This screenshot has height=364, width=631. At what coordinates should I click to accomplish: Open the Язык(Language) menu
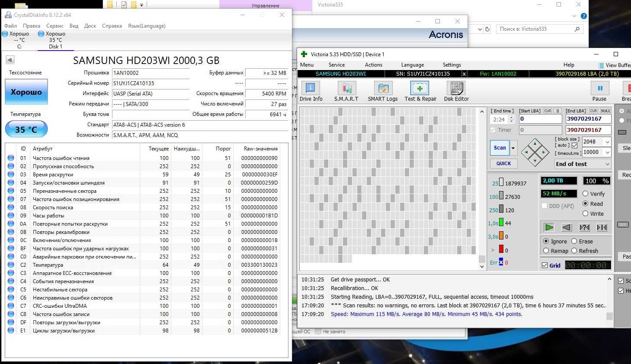pos(147,26)
